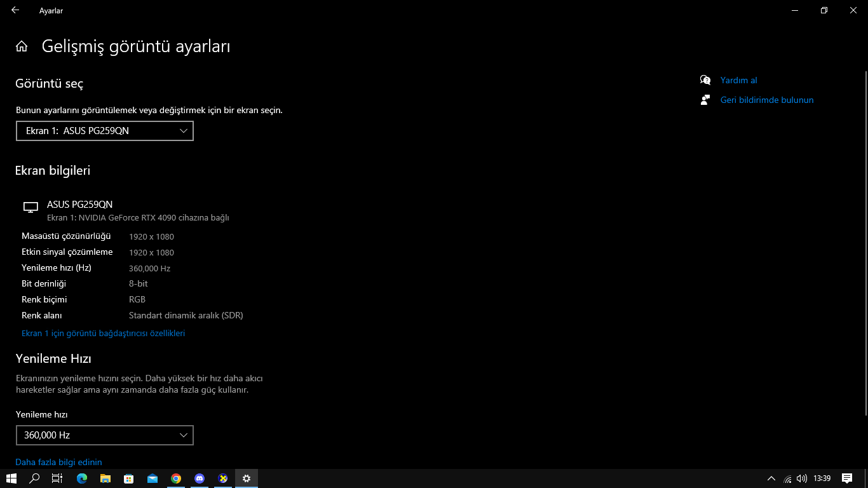Viewport: 868px width, 488px height.
Task: Click the Renk alanı label
Action: [x=42, y=315]
